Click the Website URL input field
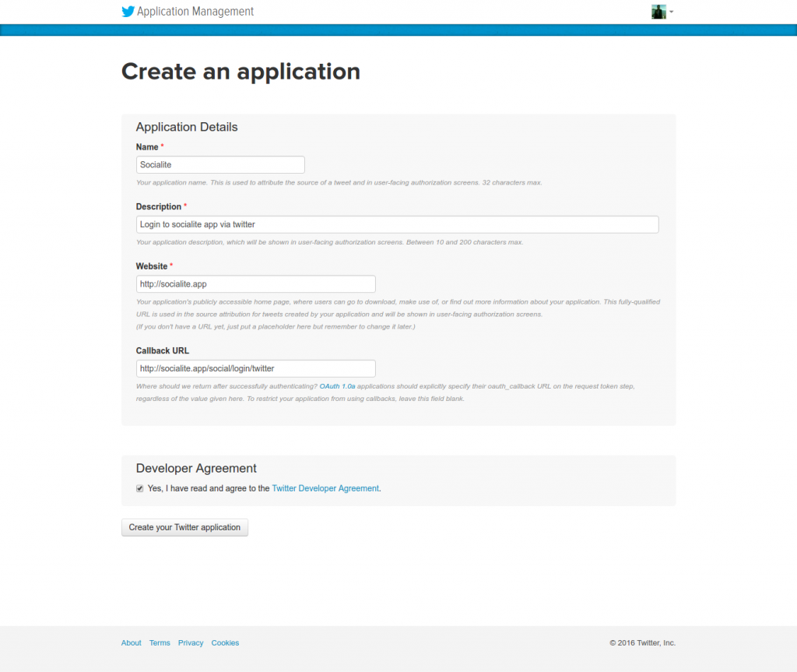 255,283
